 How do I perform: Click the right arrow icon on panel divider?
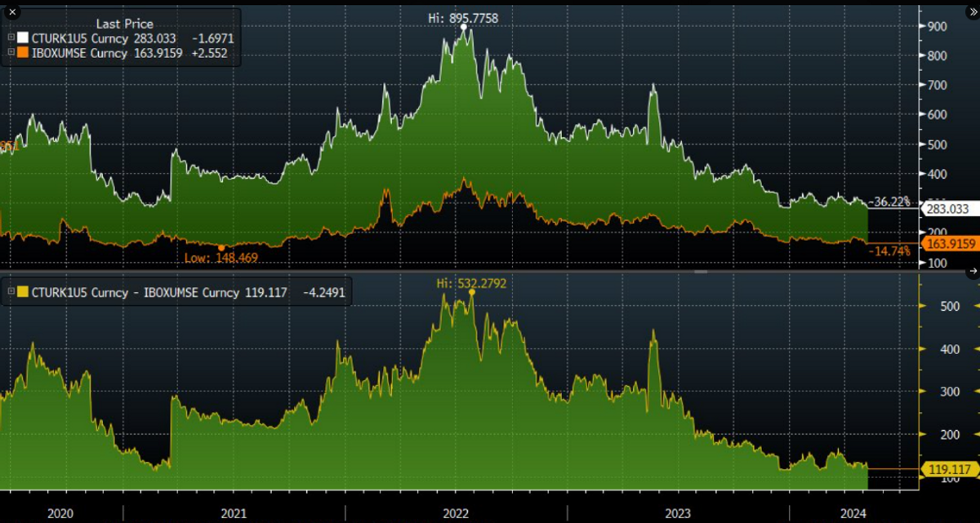[973, 270]
